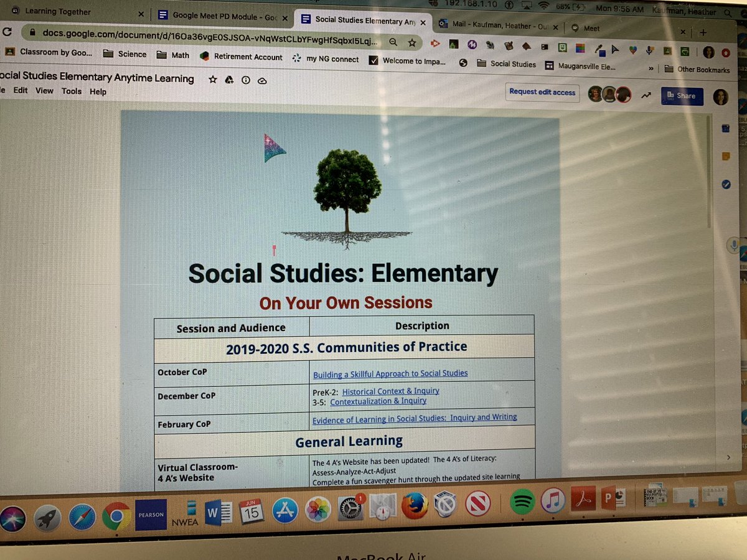Launch Firefox from the dock

click(414, 505)
